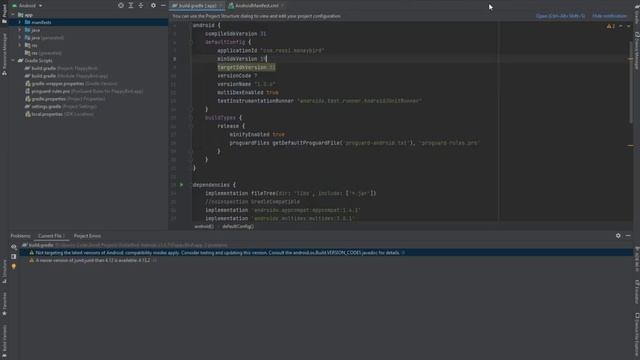Screen dimensions: 640x360
Task: Open the Favorites side tab
Action: click(x=4, y=303)
